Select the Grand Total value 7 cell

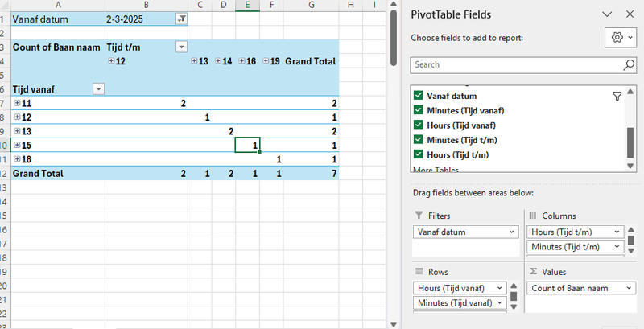click(x=312, y=174)
